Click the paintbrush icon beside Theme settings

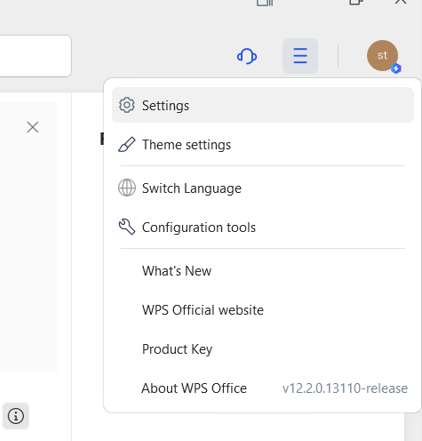[127, 145]
